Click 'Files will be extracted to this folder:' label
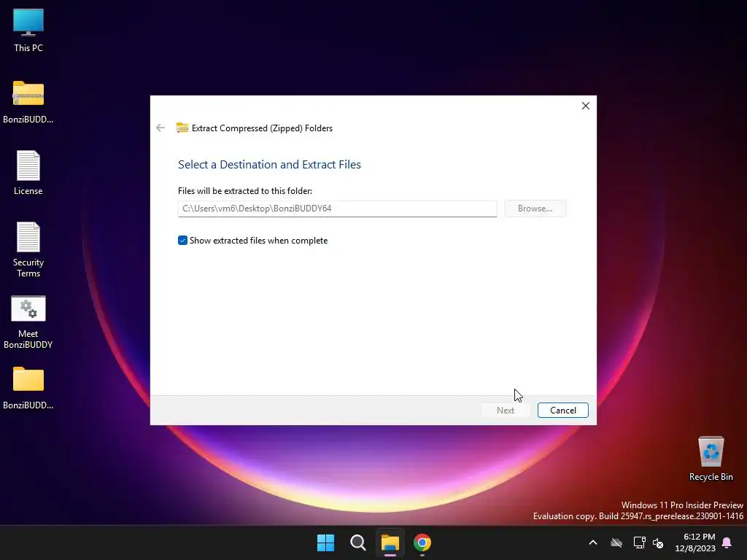 point(245,191)
